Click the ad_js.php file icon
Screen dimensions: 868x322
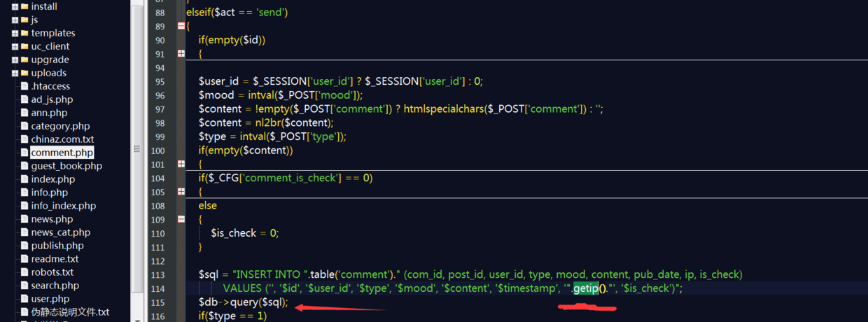(24, 99)
